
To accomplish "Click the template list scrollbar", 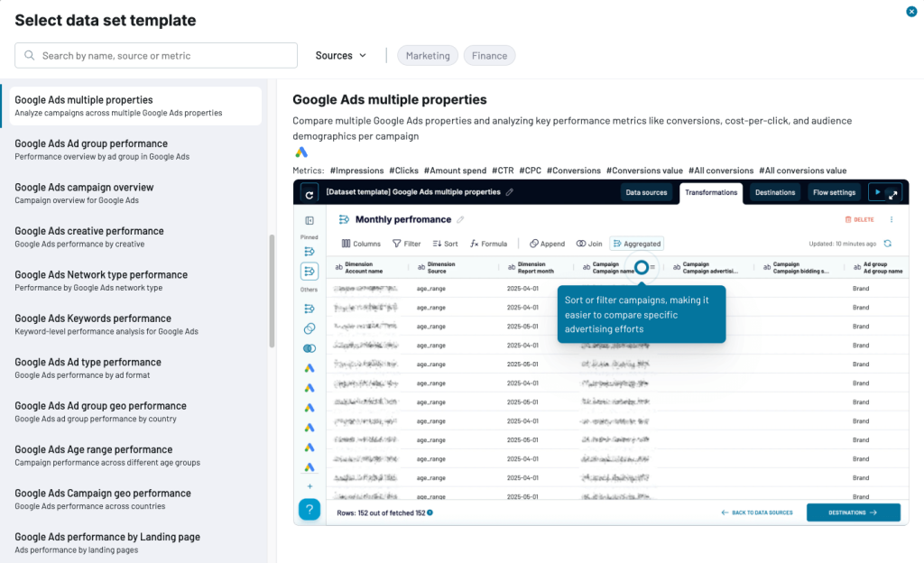I will [x=272, y=291].
